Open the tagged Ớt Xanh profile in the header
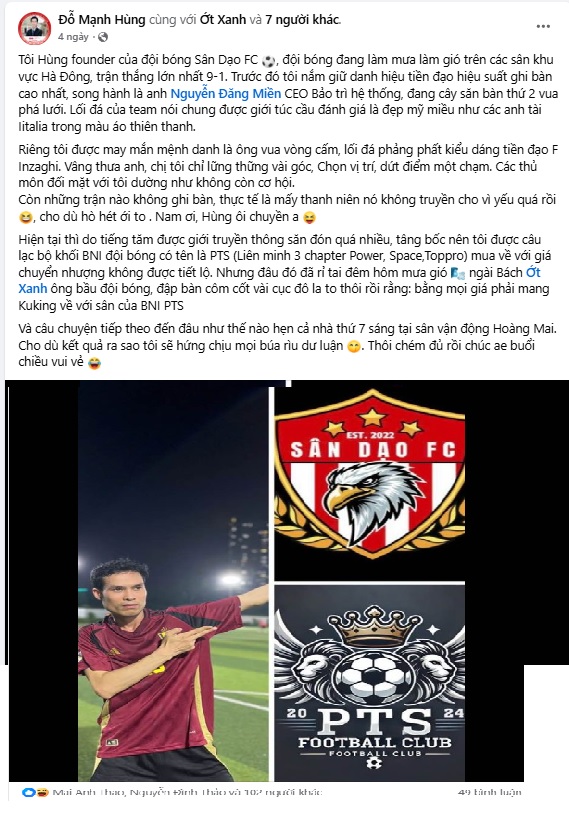Screen dimensions: 569x825 coord(223,19)
